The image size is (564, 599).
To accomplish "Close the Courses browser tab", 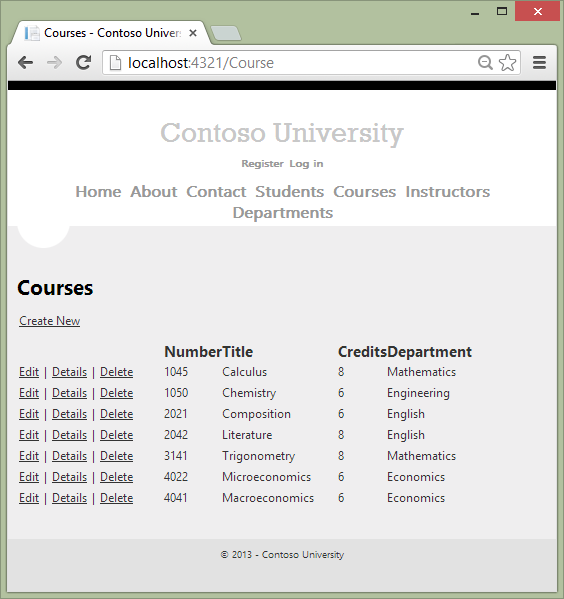I will point(193,33).
